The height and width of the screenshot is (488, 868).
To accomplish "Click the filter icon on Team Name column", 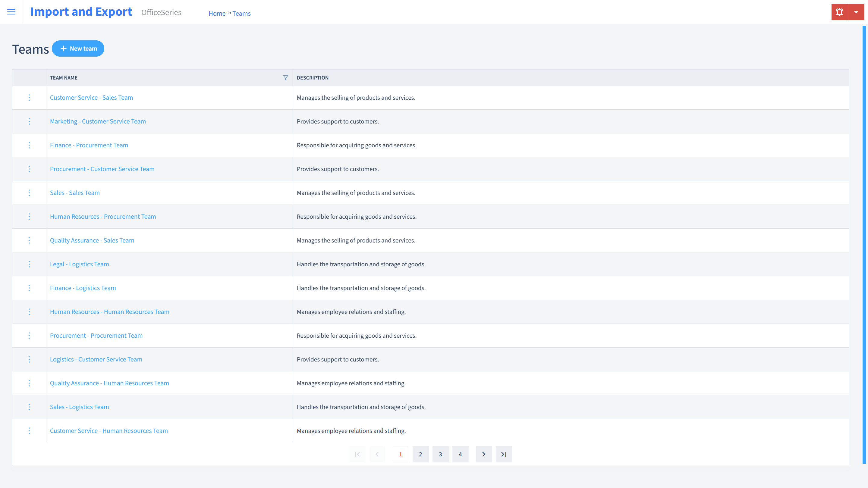I will point(285,77).
